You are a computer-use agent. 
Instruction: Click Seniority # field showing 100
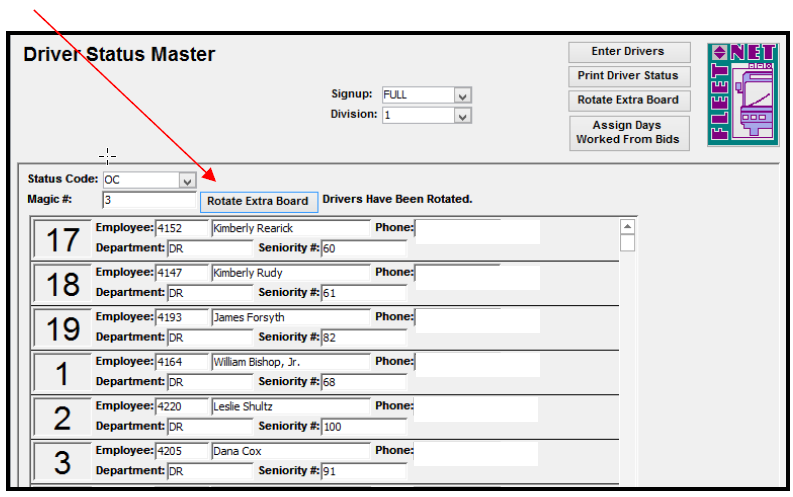363,427
